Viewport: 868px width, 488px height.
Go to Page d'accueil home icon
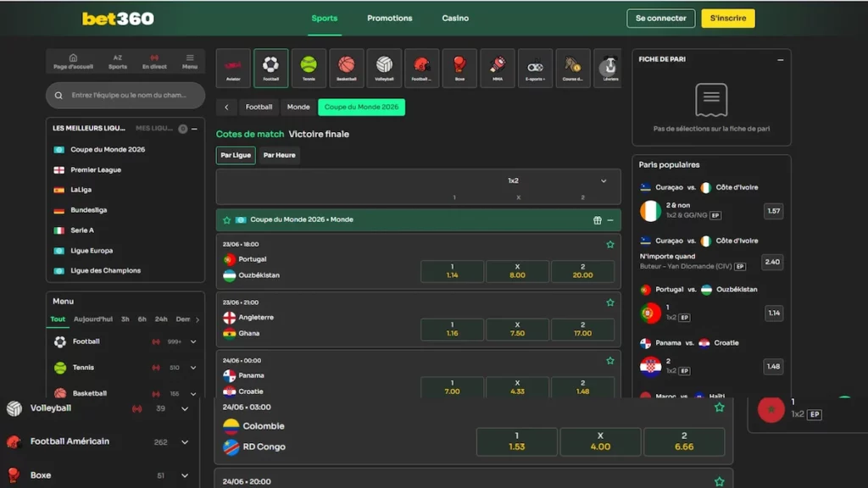pos(73,61)
